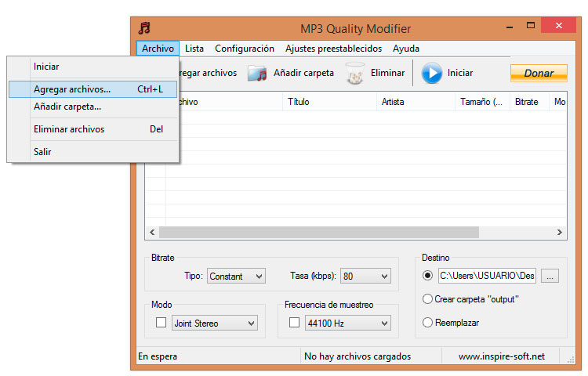
Task: Open the Tasa (kbps) 80 dropdown
Action: [365, 276]
